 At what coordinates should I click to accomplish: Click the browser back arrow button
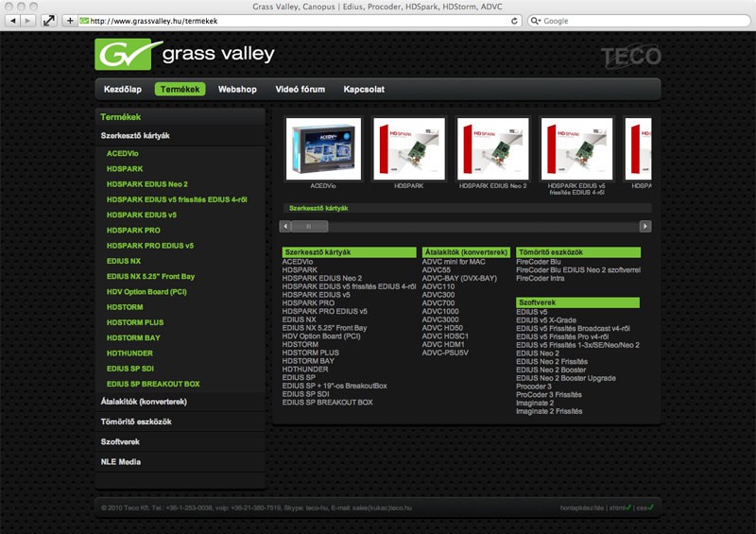9,20
